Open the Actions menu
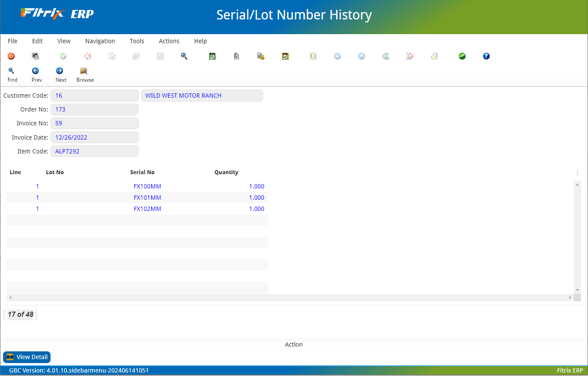588x376 pixels. [169, 41]
